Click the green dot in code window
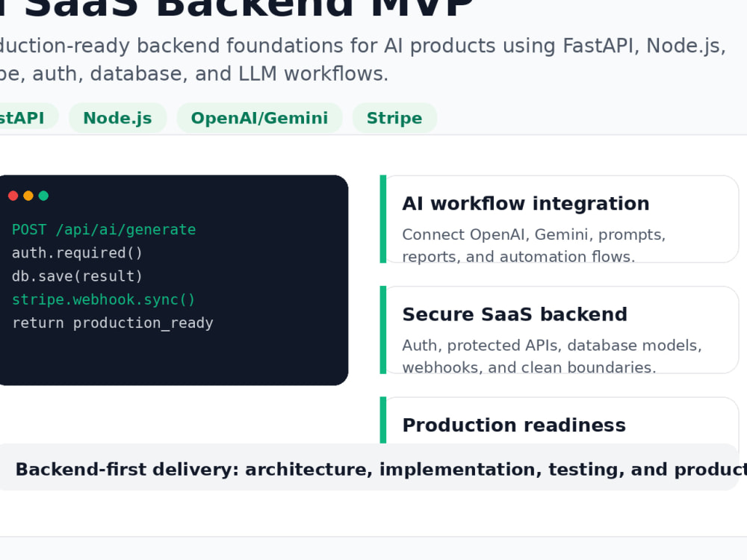 point(43,196)
